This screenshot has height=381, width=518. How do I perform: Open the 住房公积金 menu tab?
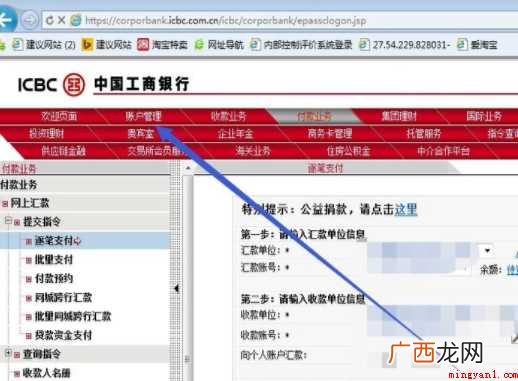(x=349, y=151)
